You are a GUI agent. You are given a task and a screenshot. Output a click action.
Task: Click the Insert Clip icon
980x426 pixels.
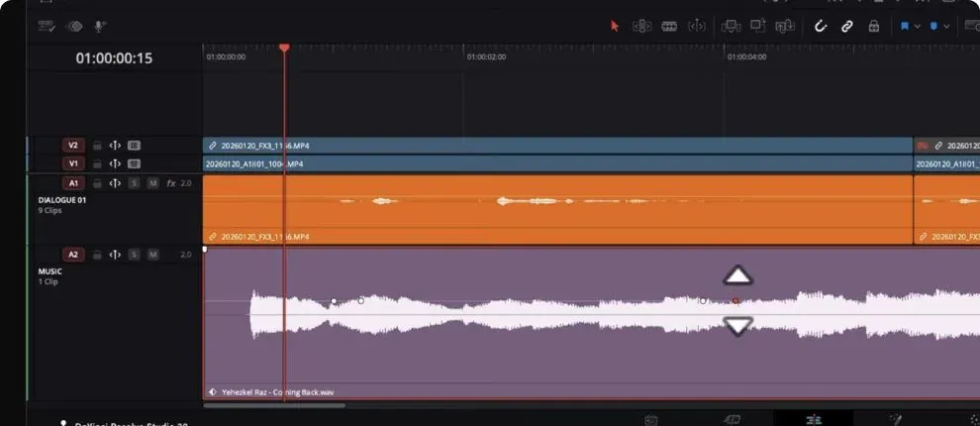tap(731, 27)
